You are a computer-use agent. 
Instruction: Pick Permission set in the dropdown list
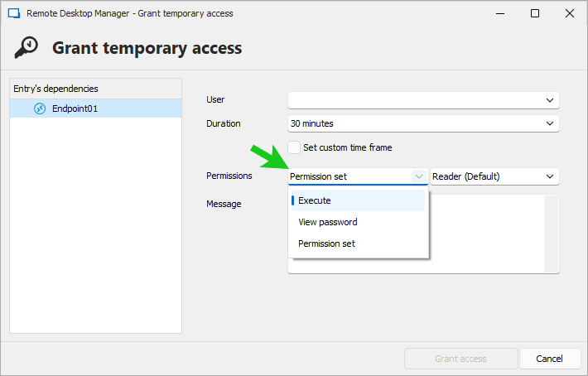click(x=326, y=243)
